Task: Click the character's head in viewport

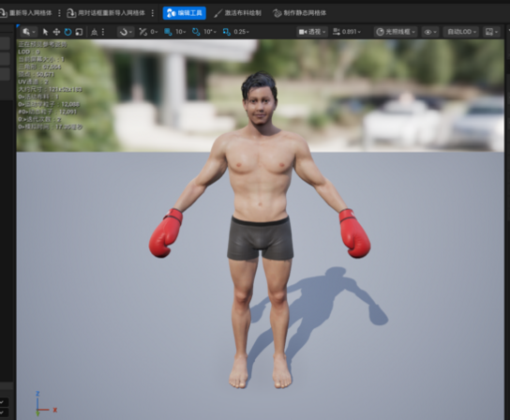Action: 260,98
